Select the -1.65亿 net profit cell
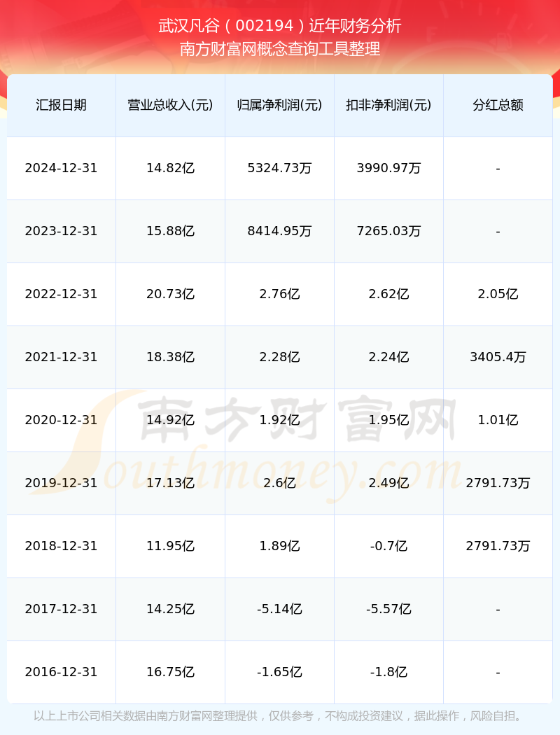The width and height of the screenshot is (560, 735). [x=279, y=672]
